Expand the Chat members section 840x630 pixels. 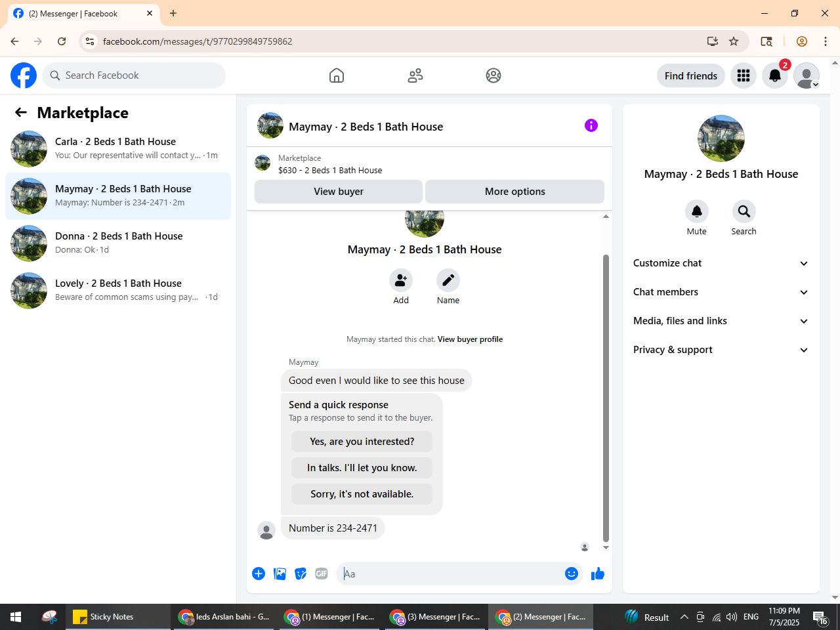(721, 292)
